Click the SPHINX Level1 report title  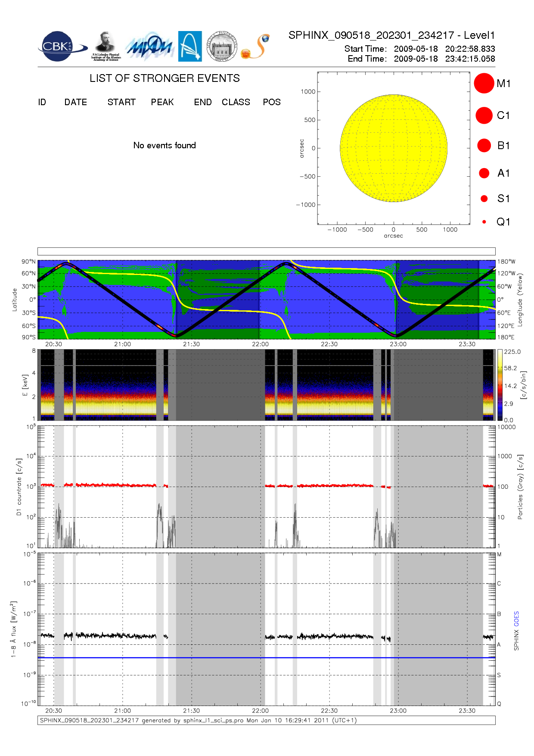(x=391, y=35)
